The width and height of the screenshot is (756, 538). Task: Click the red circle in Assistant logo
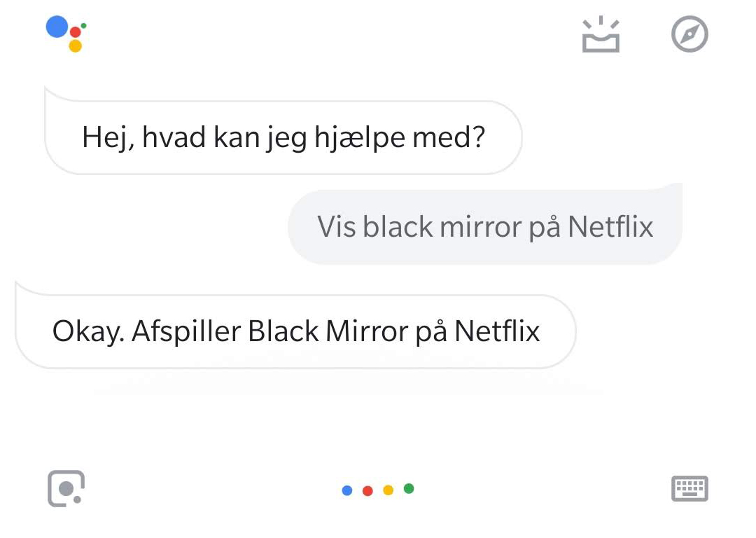pos(75,32)
